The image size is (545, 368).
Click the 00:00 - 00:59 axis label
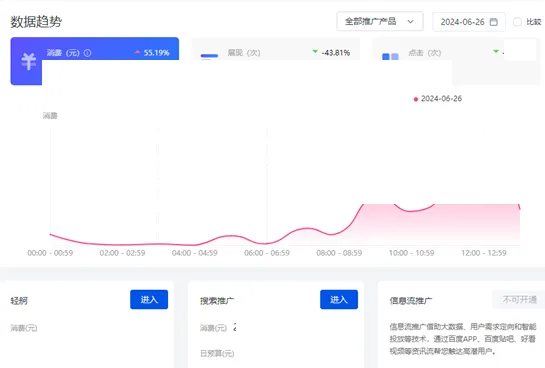coord(50,253)
